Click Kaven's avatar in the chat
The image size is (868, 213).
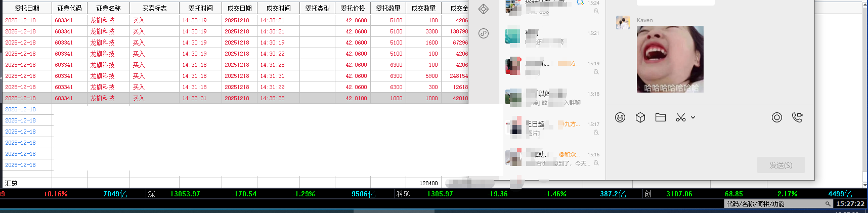(x=623, y=23)
